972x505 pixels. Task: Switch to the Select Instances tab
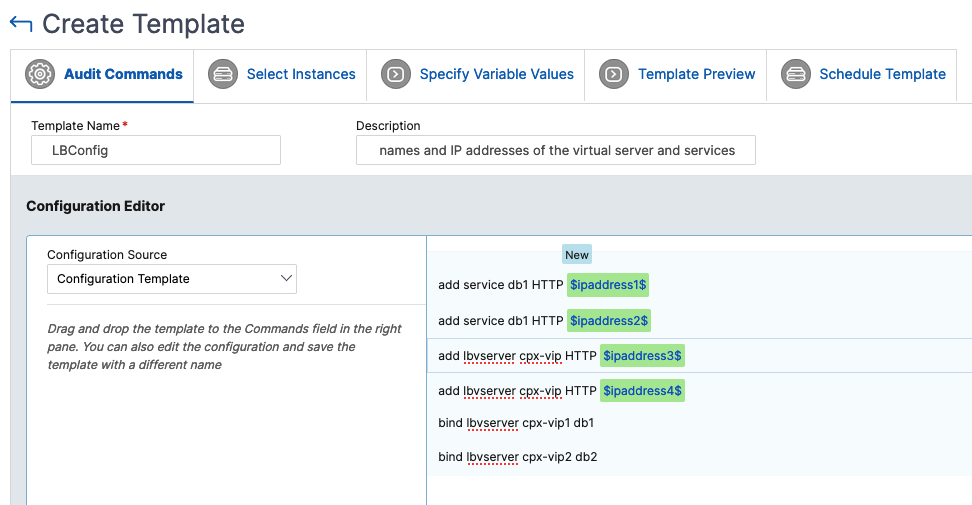(x=280, y=76)
